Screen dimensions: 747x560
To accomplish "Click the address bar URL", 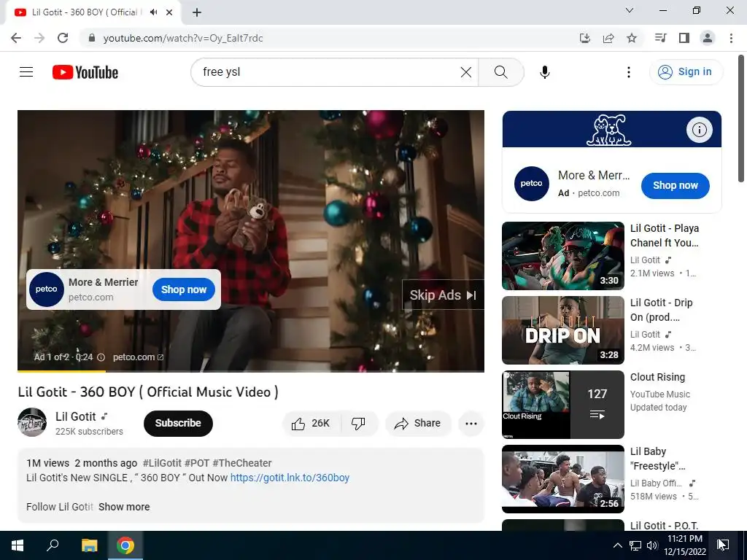I will point(183,38).
